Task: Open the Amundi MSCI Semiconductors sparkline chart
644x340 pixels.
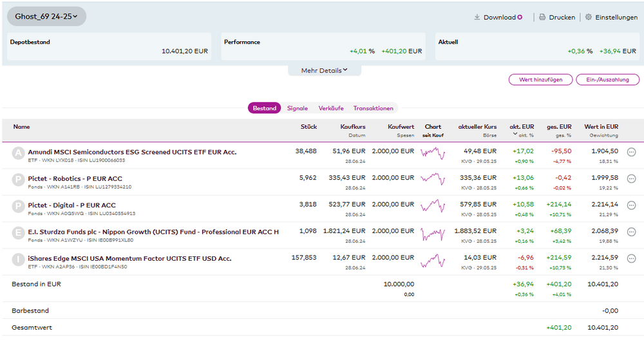Action: (432, 153)
